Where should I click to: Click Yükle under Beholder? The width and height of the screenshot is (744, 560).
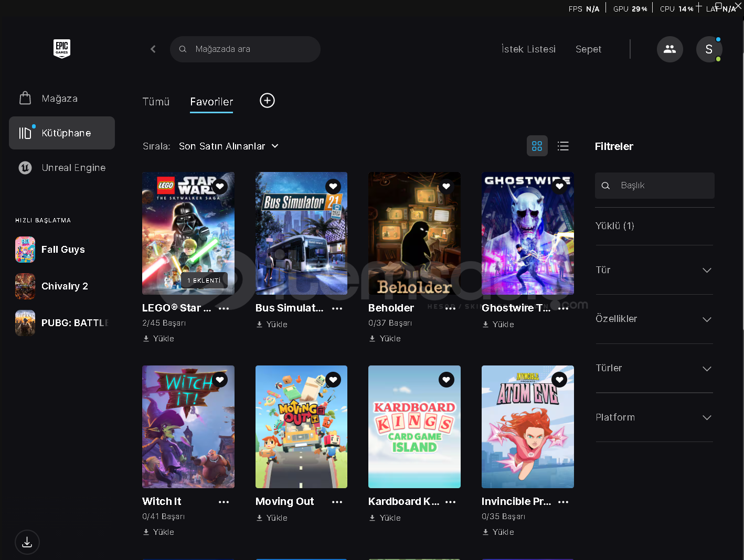point(385,339)
